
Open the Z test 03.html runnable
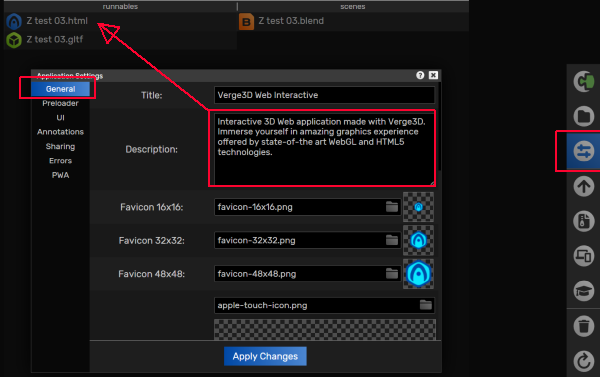pyautogui.click(x=57, y=21)
